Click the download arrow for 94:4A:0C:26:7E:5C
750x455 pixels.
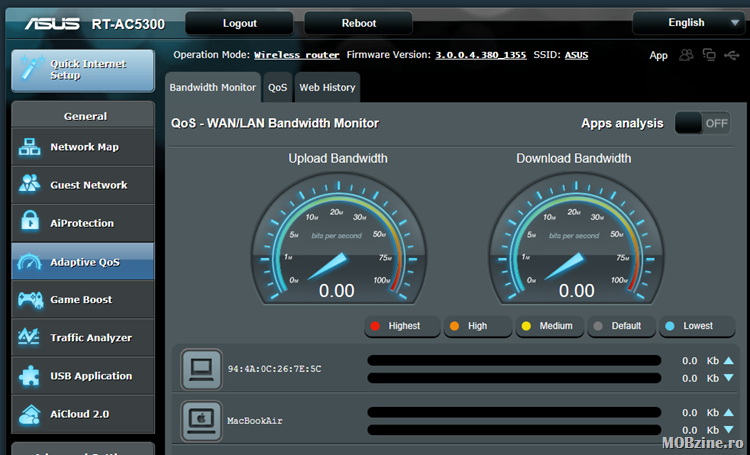728,378
